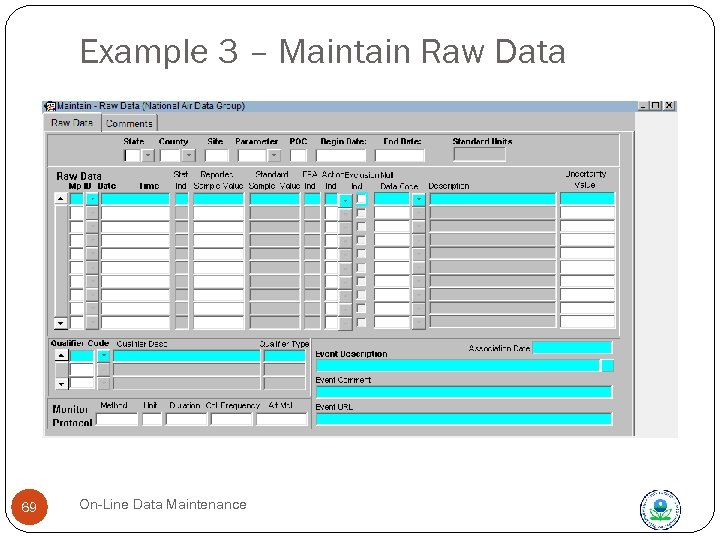Screen dimensions: 720x540
Task: Click highlighted row's Description field
Action: click(x=493, y=199)
